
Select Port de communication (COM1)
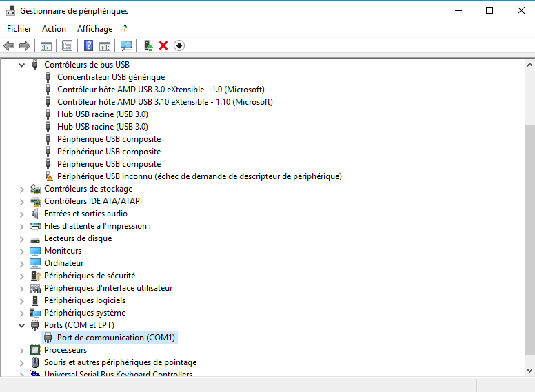tap(116, 338)
